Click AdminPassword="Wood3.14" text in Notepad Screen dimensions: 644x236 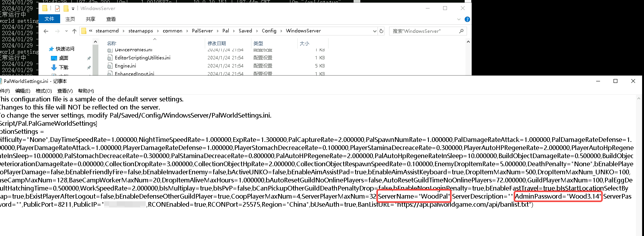click(x=558, y=196)
